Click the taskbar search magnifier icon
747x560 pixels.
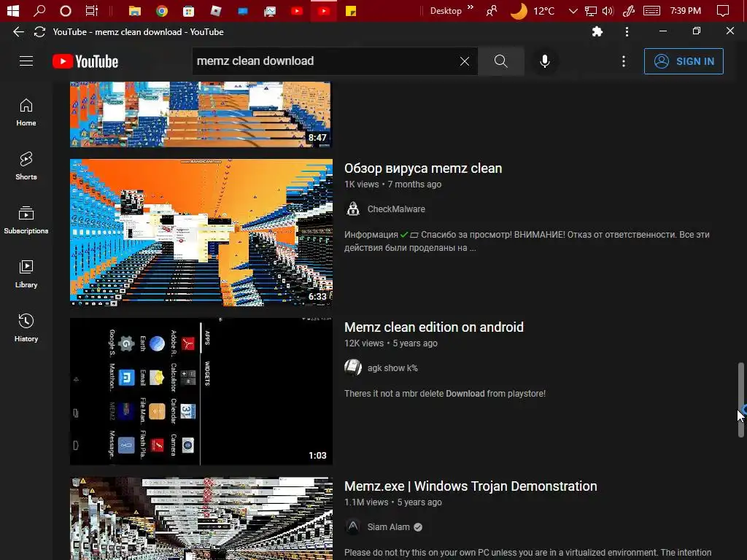pos(39,10)
